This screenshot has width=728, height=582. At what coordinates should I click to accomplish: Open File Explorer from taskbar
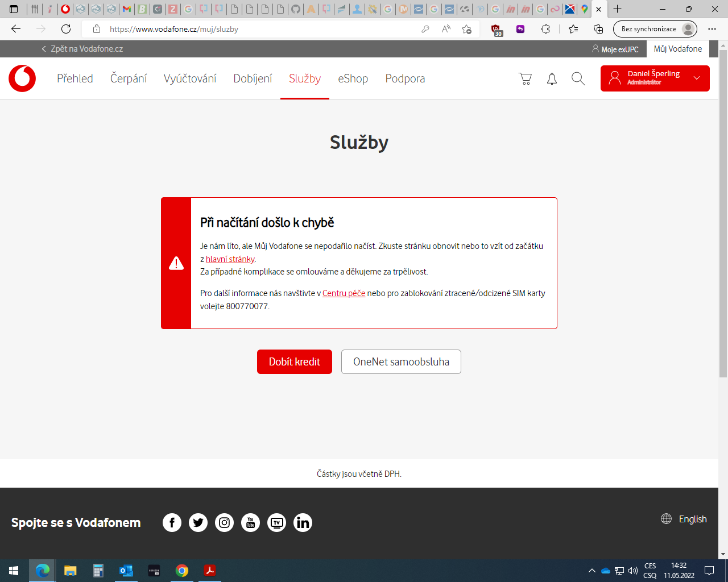70,571
